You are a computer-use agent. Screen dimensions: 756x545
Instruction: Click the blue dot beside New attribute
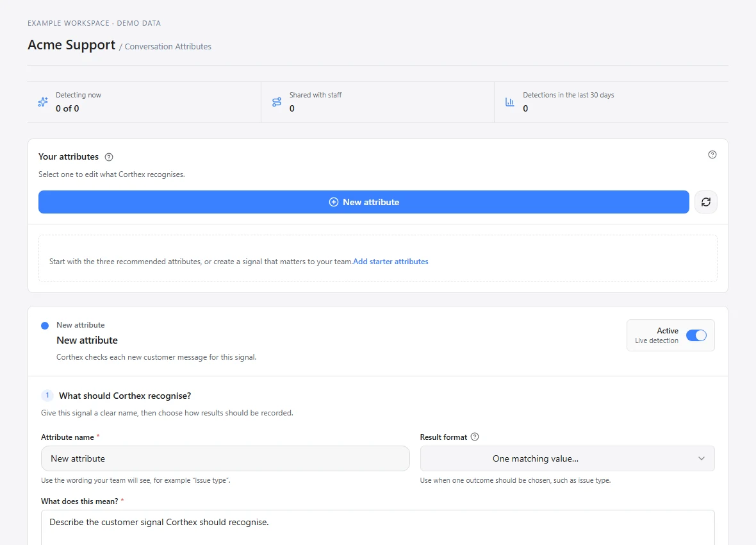click(x=45, y=326)
